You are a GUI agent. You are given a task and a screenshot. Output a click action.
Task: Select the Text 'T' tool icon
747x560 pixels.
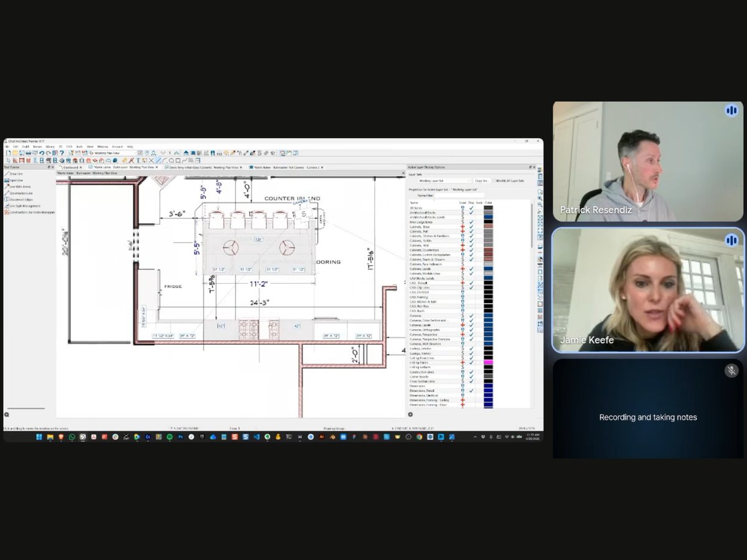tap(138, 160)
